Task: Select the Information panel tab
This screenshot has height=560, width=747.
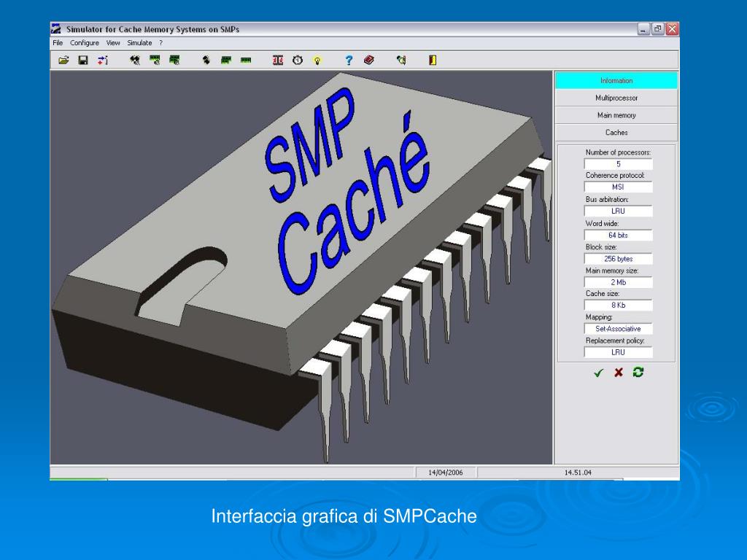Action: [616, 80]
